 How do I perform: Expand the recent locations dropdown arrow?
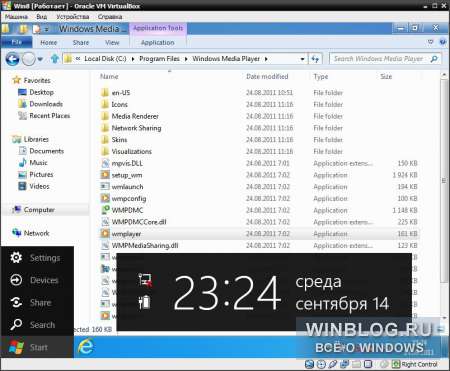(x=40, y=59)
